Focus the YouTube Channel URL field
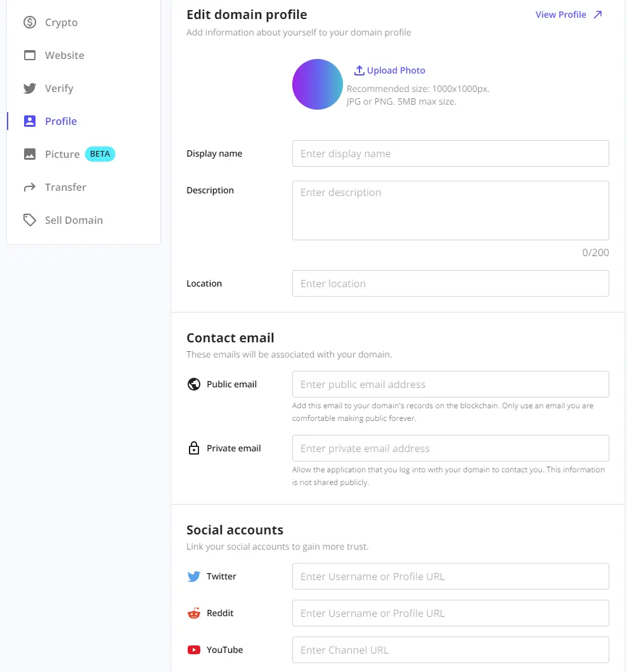The image size is (627, 672). point(450,650)
